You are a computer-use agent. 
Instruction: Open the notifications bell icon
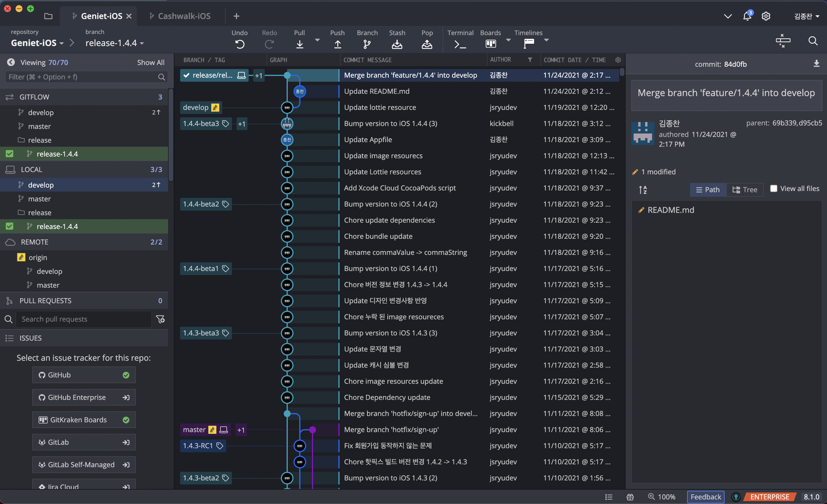coord(747,16)
